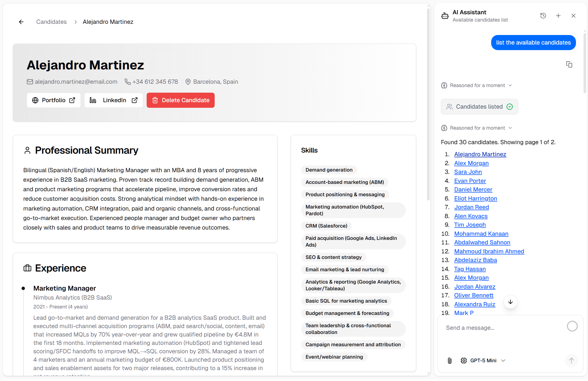Start new chat with plus icon
This screenshot has width=588, height=381.
click(558, 16)
